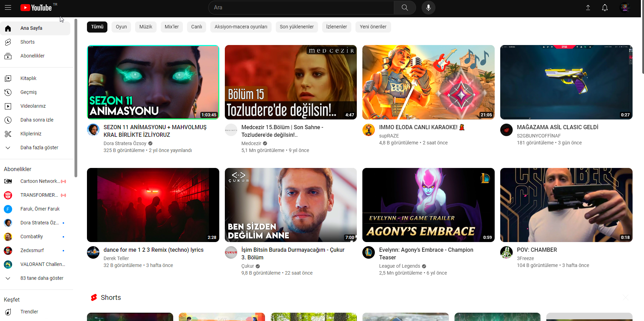Open Çukur 3. Bölüm video title
This screenshot has height=321, width=644.
pos(293,253)
